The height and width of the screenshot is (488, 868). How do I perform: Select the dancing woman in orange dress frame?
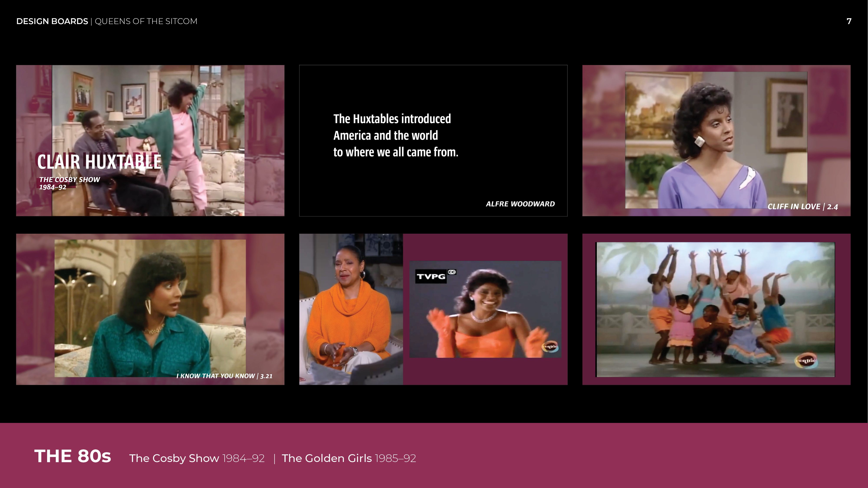pos(485,309)
